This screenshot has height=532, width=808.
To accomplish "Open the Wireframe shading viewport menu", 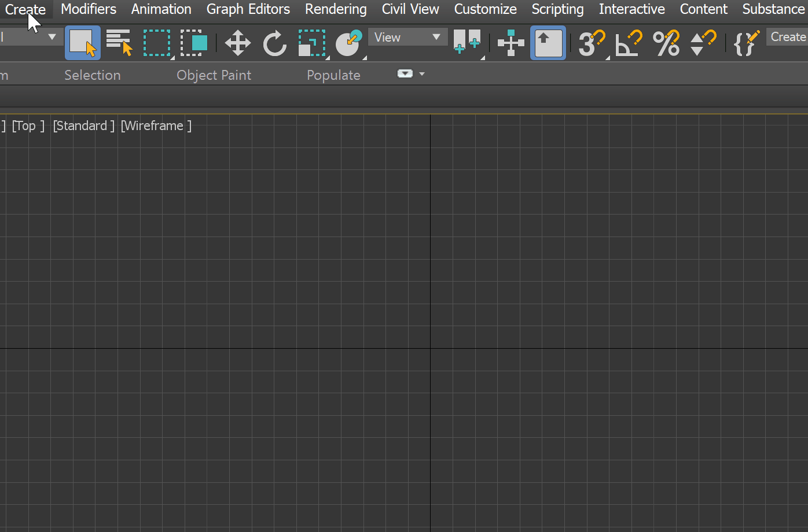I will [155, 125].
